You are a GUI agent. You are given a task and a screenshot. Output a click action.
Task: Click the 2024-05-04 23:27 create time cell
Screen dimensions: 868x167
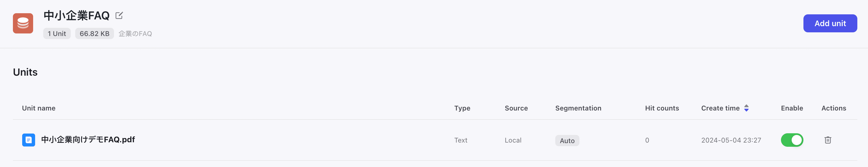(731, 140)
